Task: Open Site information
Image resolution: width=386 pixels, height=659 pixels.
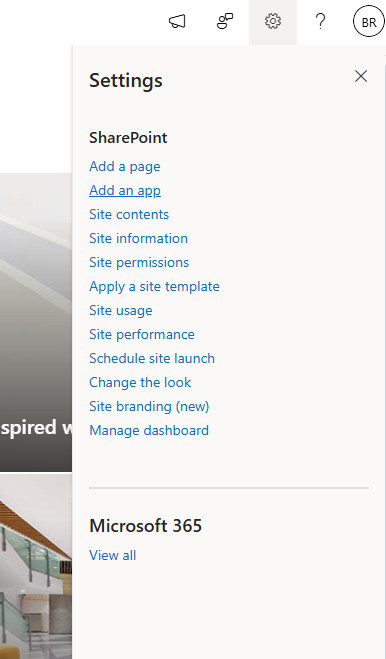Action: (138, 238)
